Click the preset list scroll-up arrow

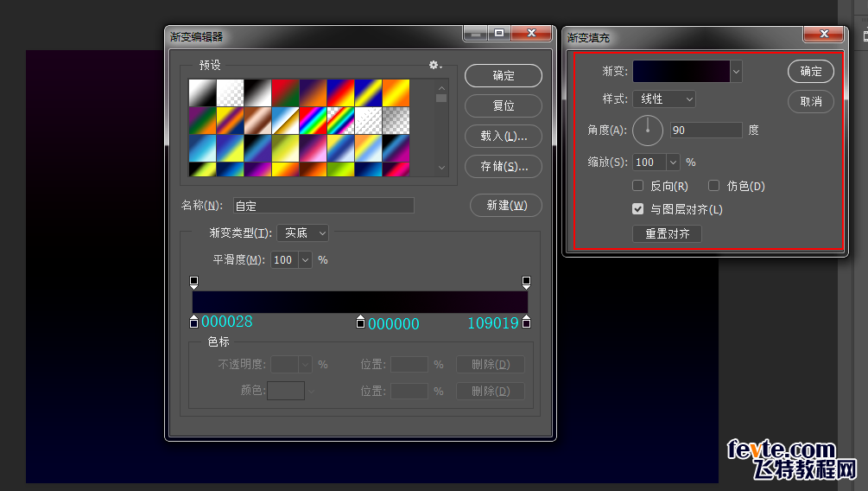[x=441, y=88]
